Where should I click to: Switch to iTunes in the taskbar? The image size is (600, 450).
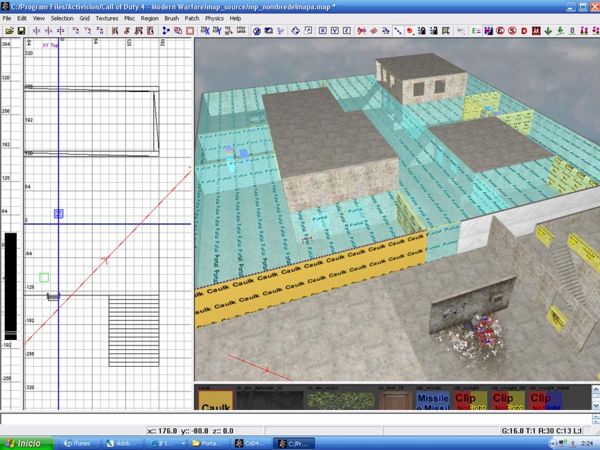tap(78, 443)
